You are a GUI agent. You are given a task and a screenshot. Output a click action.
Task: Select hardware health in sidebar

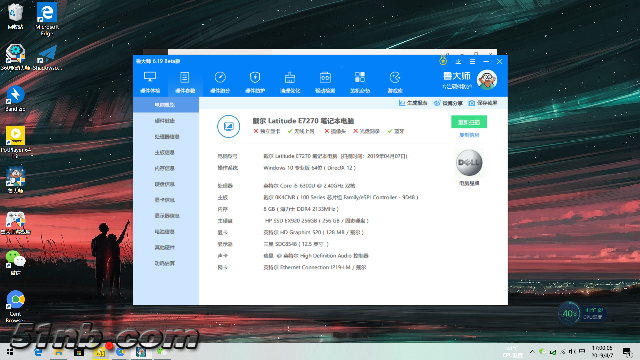(166, 121)
